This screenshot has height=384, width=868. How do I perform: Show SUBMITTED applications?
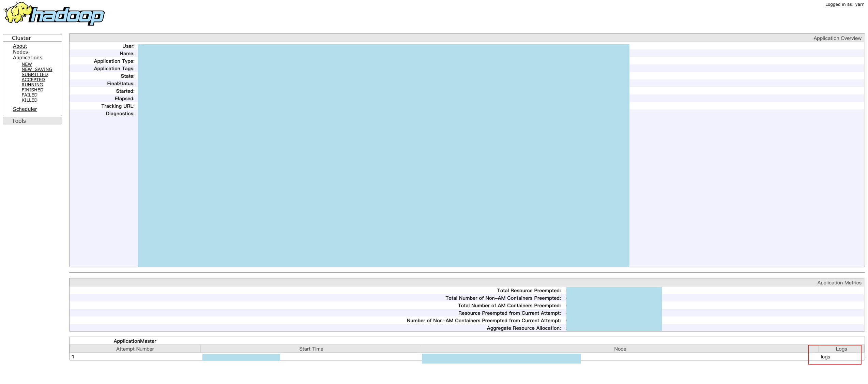[34, 74]
